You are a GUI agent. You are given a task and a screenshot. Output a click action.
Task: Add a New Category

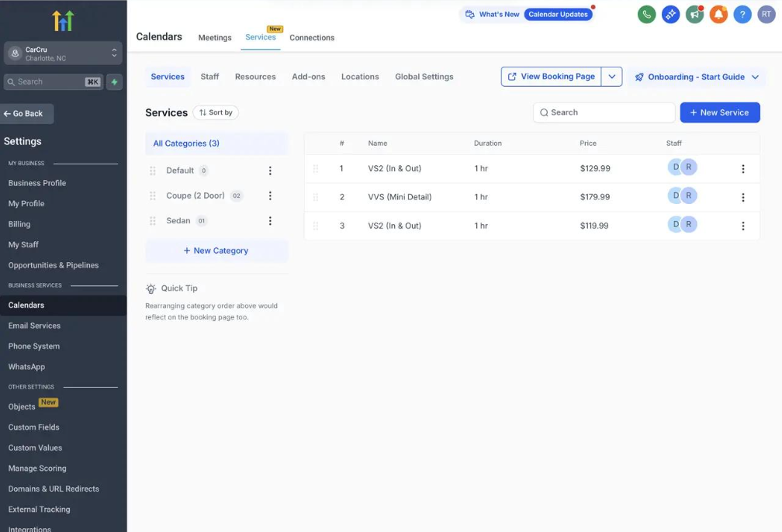(x=216, y=250)
